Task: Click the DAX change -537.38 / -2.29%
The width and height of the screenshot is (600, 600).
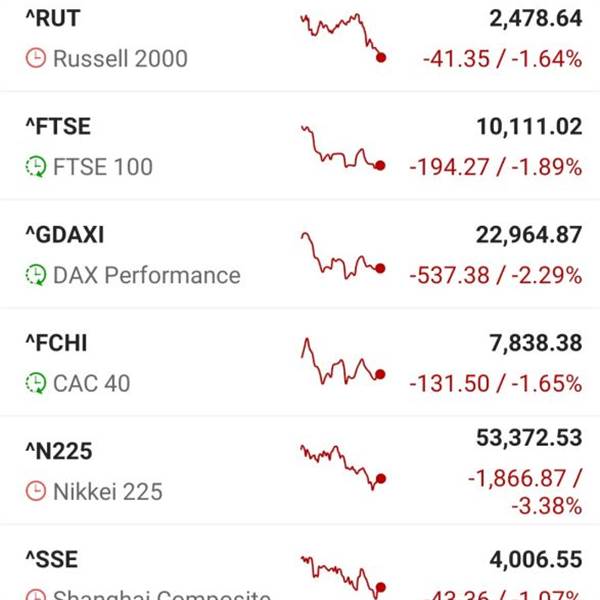Action: (495, 275)
